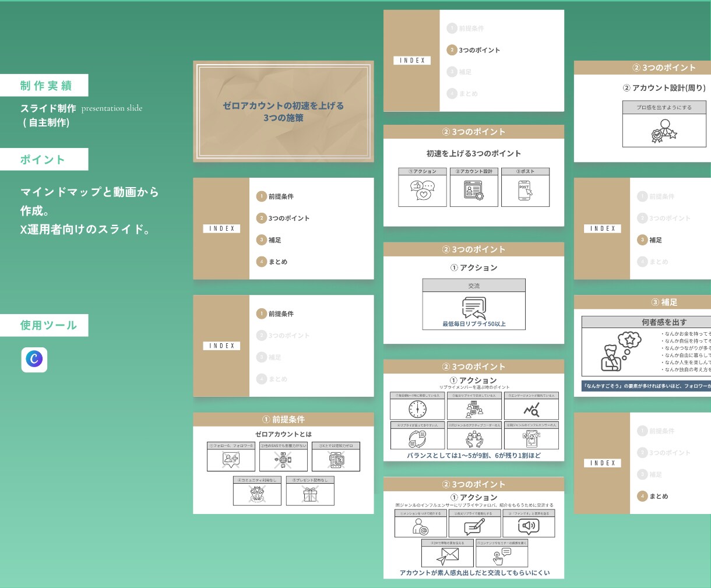Click the person with badge and star icon
This screenshot has height=588, width=711.
(664, 132)
